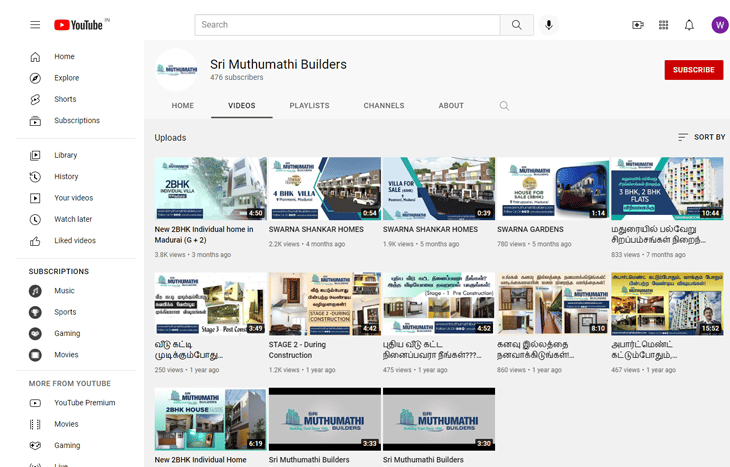Screen dimensions: 730x467
Task: Open the Villa For Sale thumbnail
Action: (x=439, y=189)
